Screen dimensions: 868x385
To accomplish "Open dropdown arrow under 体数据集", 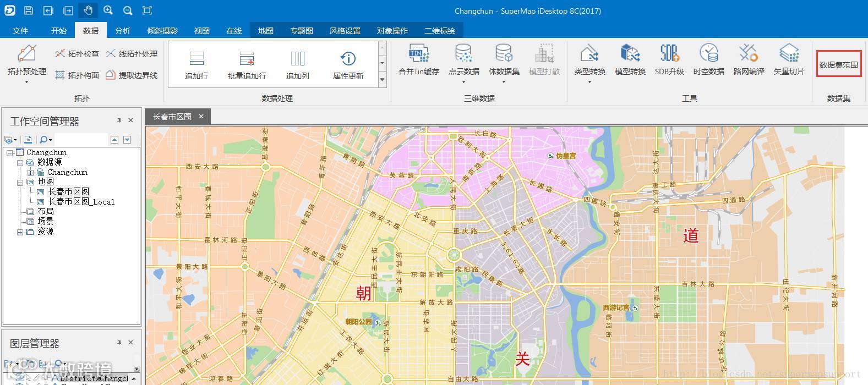I will point(504,82).
